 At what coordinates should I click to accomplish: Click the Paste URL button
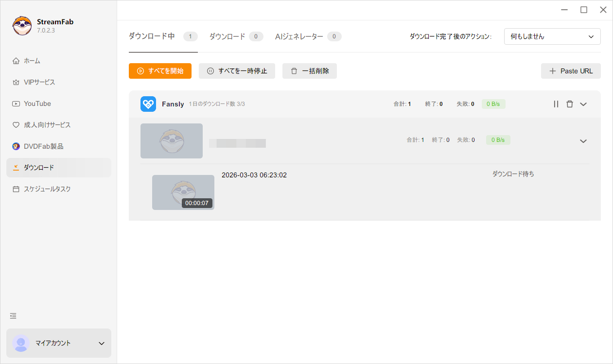tap(571, 71)
